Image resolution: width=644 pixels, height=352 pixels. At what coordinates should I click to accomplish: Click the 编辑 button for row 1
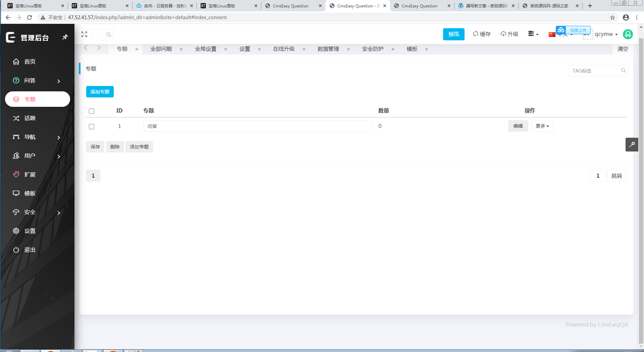tap(518, 126)
